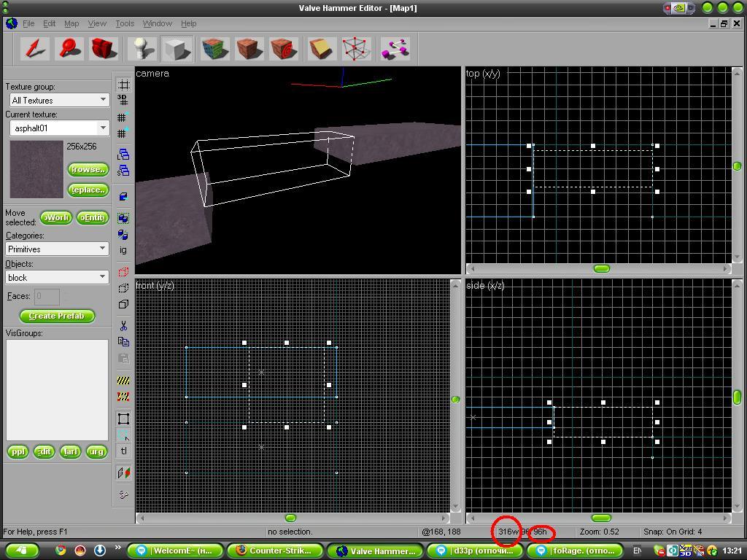The image size is (747, 560).
Task: Load saved window state
Action: (123, 155)
